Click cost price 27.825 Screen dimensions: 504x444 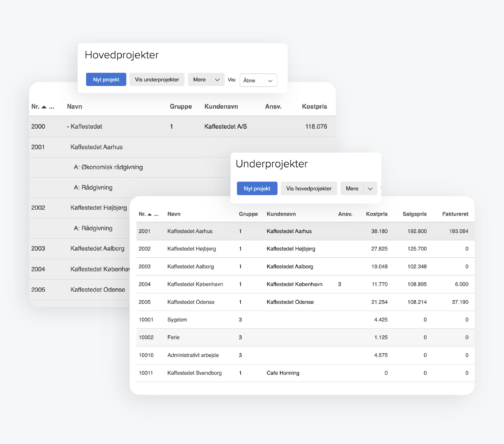(379, 249)
